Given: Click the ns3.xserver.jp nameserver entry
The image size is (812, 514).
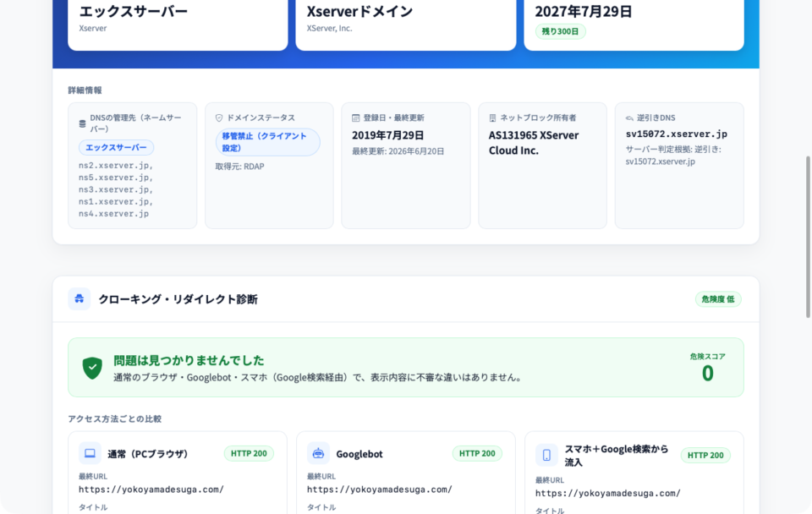Looking at the screenshot, I should tap(116, 189).
